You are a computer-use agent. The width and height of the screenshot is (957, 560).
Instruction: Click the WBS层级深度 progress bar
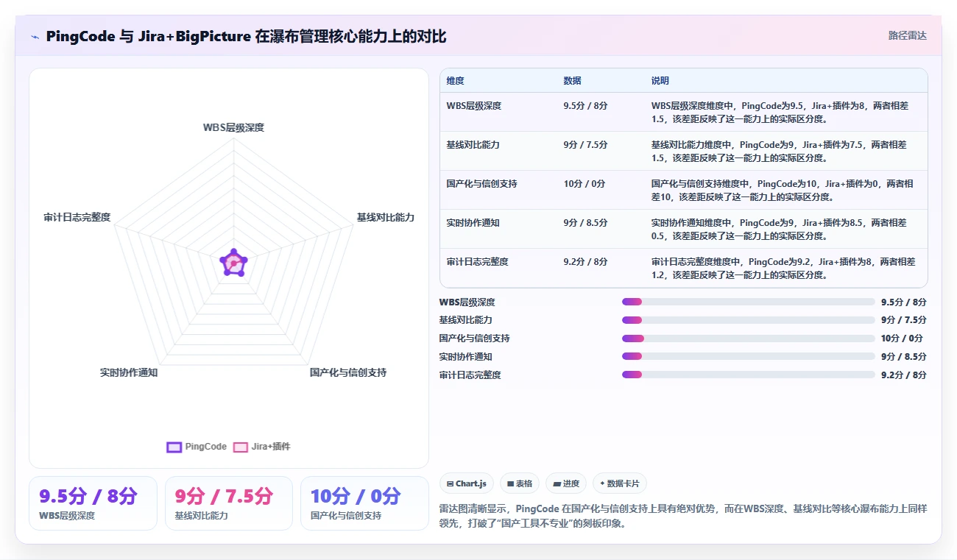749,302
